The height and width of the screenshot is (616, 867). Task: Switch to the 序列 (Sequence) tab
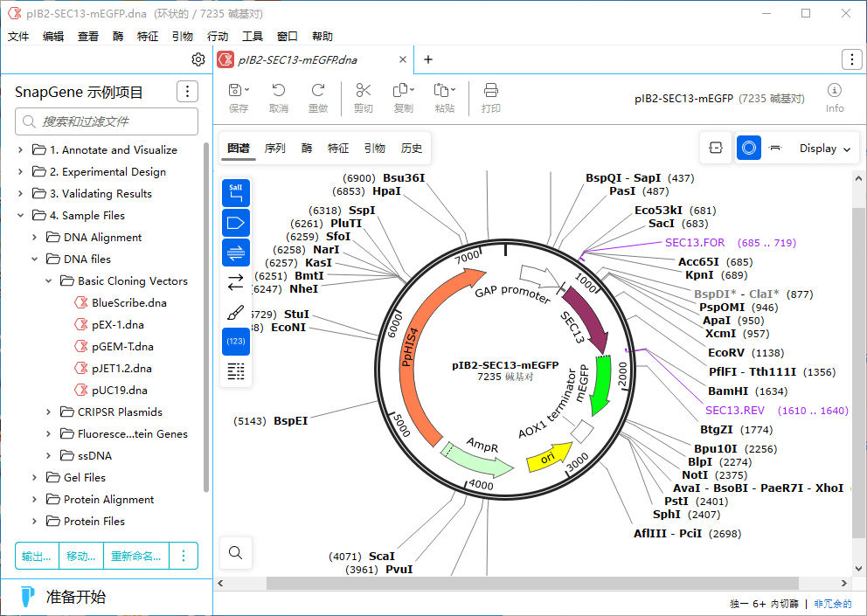tap(274, 149)
